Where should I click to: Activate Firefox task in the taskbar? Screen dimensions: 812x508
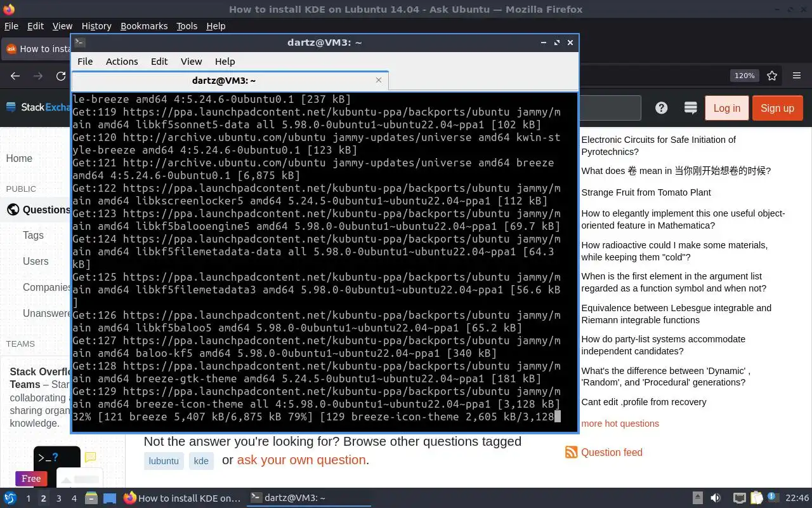[x=183, y=498]
